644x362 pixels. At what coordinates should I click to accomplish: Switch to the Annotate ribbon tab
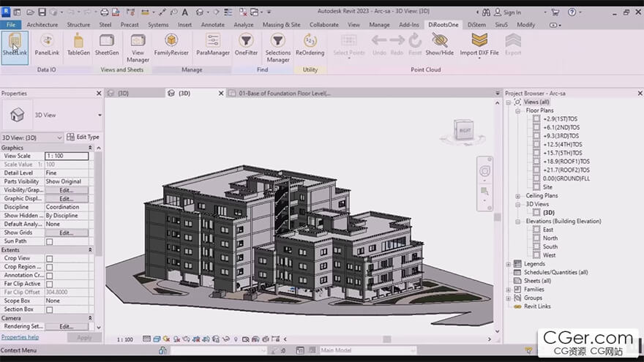[x=213, y=25]
